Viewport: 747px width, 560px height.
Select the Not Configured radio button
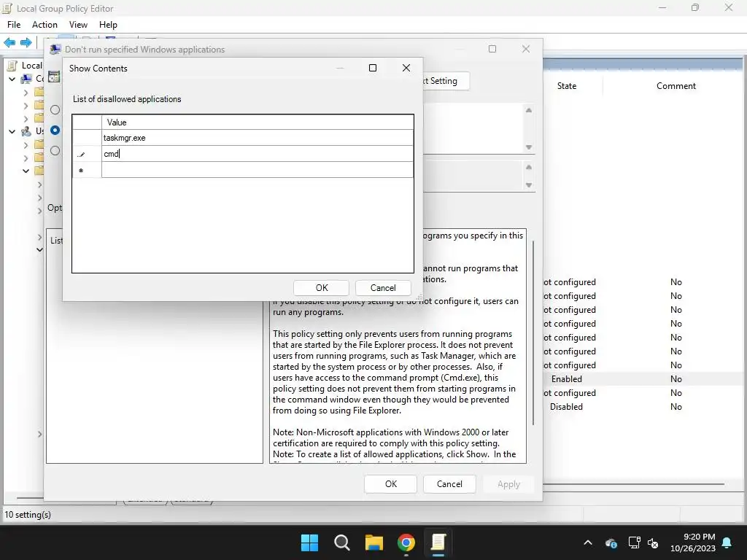pos(55,109)
